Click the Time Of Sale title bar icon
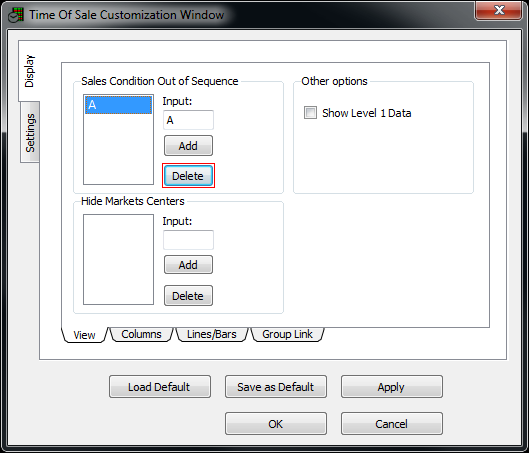Screen dimensions: 529x453 16,15
